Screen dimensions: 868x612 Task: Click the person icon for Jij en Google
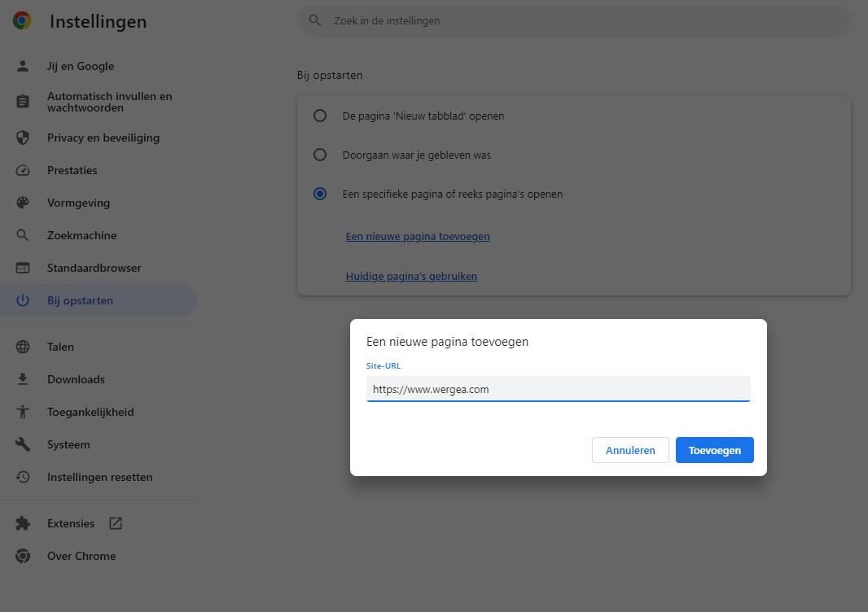[x=23, y=67]
